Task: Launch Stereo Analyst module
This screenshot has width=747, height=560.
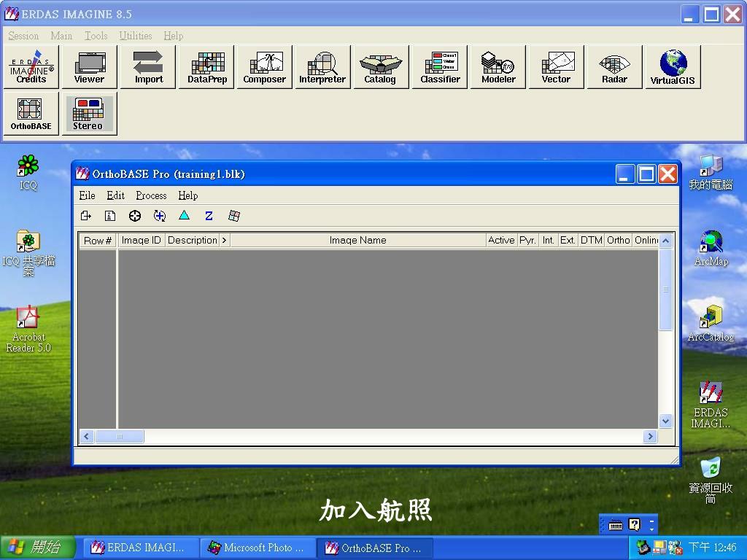Action: point(90,114)
